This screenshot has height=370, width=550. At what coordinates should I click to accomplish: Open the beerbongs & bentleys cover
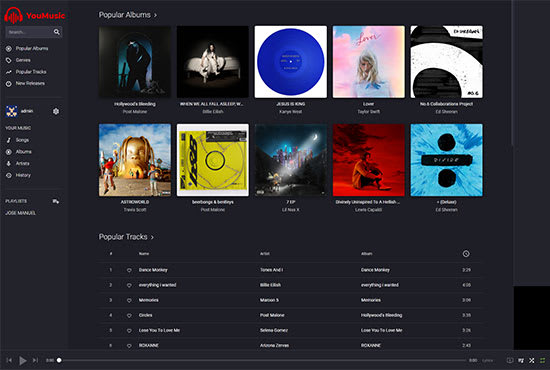click(213, 160)
